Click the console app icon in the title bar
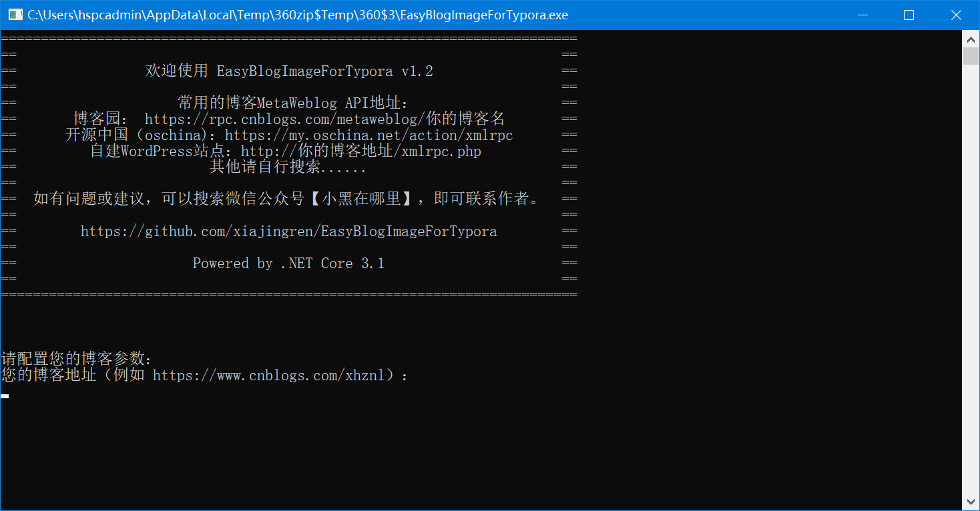Viewport: 980px width, 511px height. tap(15, 15)
